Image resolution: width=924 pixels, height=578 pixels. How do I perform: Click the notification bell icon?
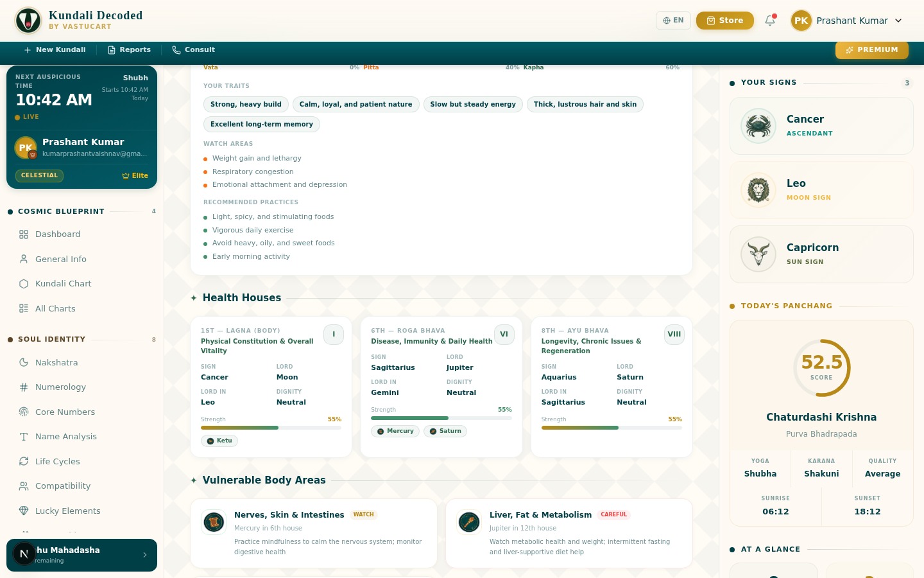pos(770,21)
